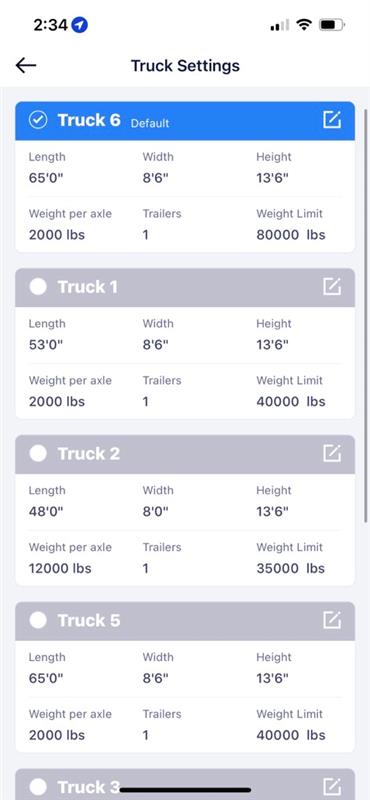Edit Truck 3 via its pencil icon

332,786
